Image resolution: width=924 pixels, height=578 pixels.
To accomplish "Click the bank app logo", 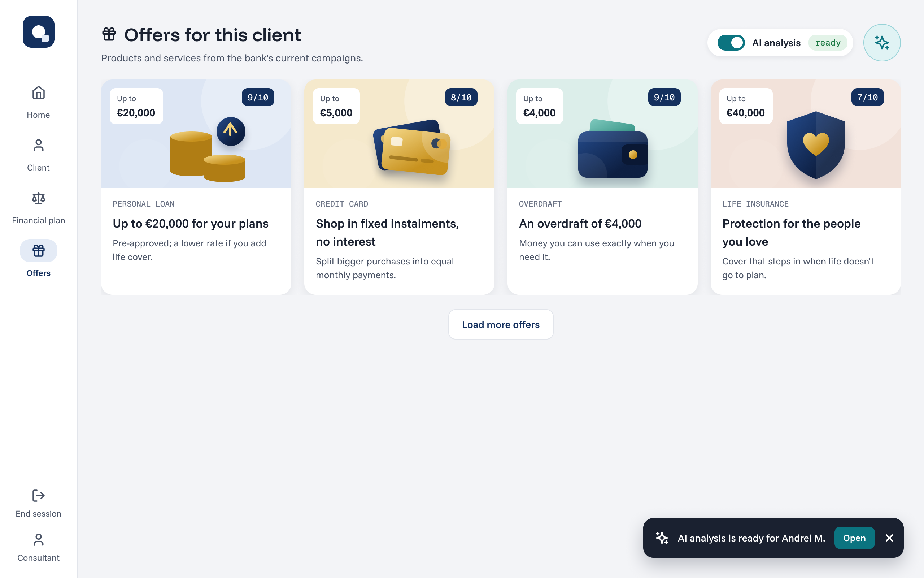I will [39, 32].
